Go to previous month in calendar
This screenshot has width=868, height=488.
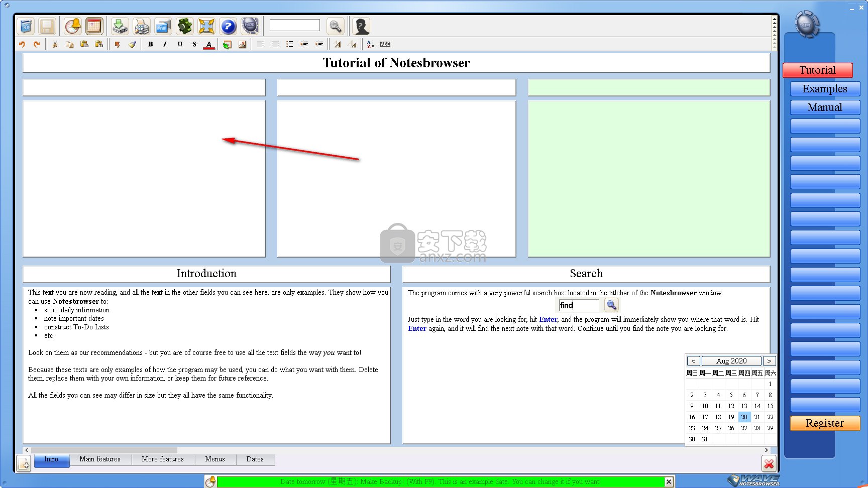click(694, 361)
